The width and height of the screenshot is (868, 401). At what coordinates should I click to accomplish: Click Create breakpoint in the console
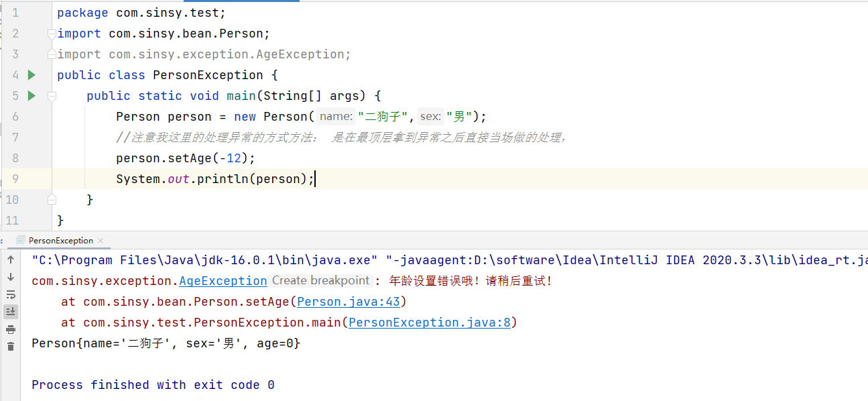320,280
